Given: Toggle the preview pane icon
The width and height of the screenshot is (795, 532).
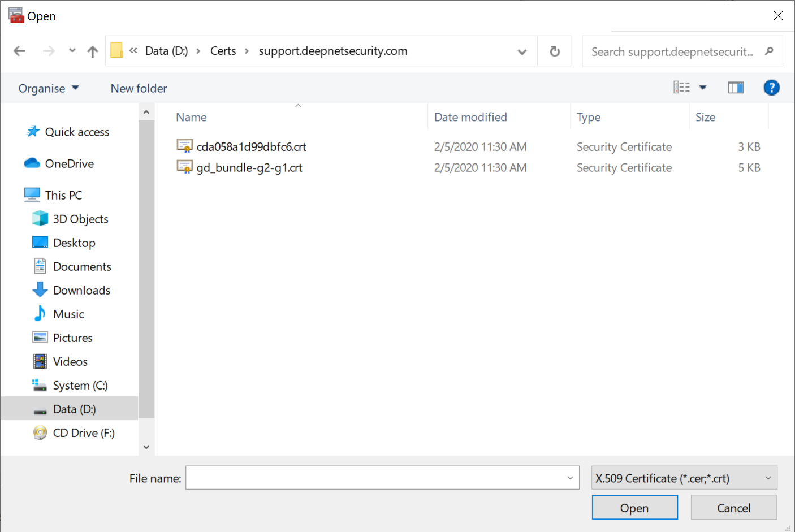Looking at the screenshot, I should tap(736, 88).
